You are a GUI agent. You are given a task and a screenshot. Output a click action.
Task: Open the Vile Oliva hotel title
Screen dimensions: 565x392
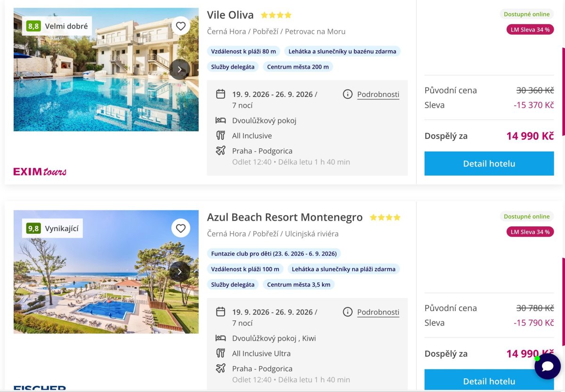pos(230,15)
